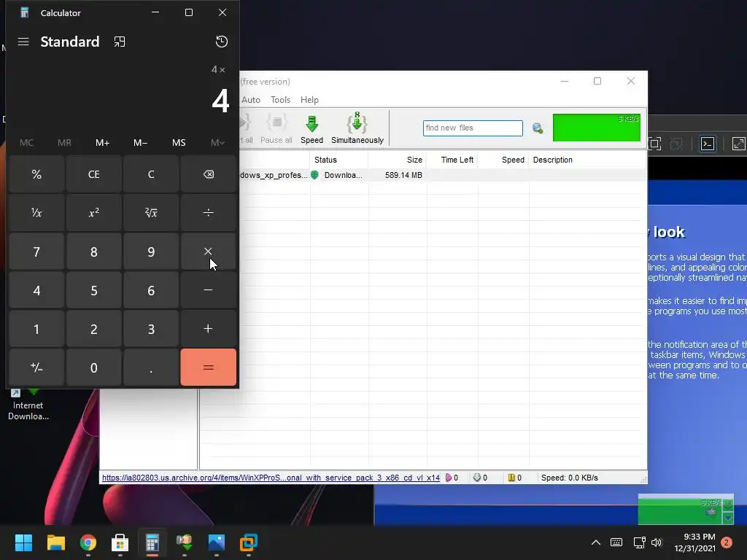Open the Help menu in download manager
Viewport: 747px width, 560px height.
click(309, 99)
